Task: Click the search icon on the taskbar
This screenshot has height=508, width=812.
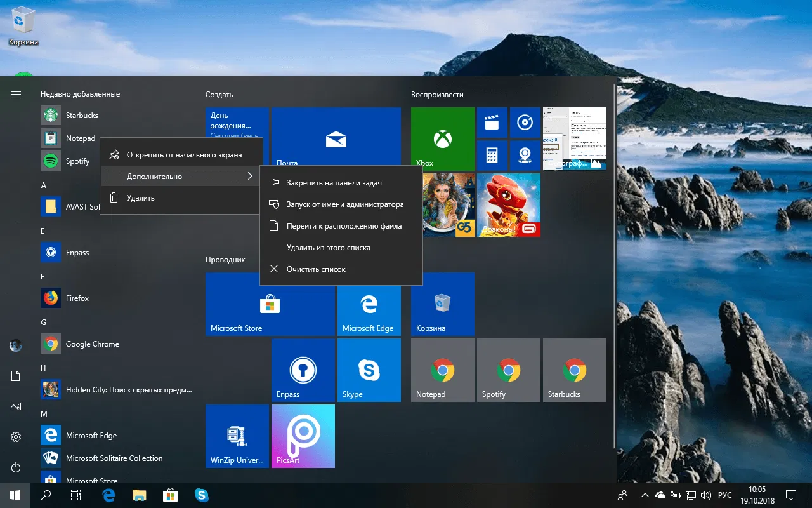Action: 46,495
